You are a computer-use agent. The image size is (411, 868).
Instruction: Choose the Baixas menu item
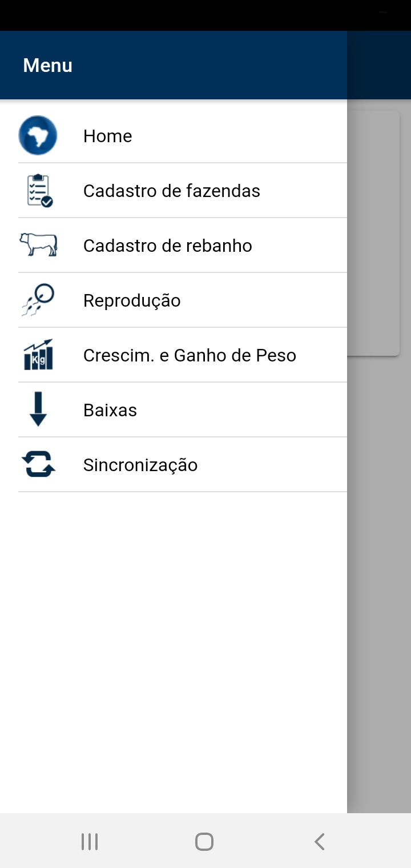(x=183, y=410)
